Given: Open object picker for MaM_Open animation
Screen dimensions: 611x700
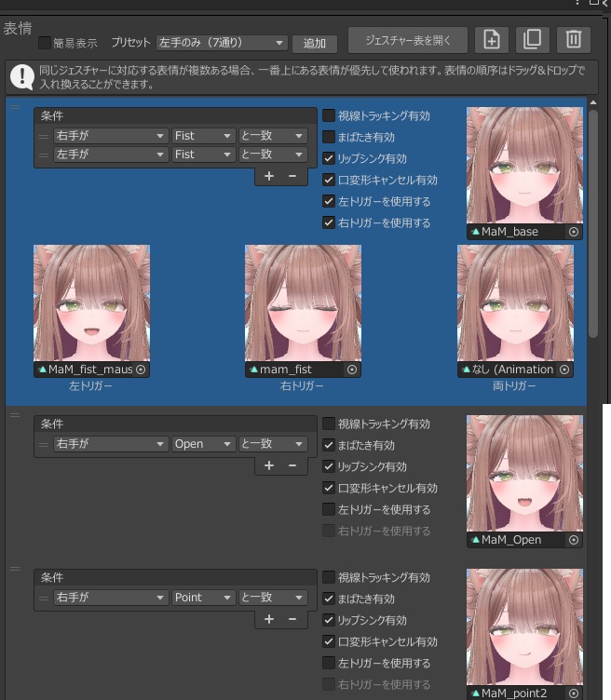Looking at the screenshot, I should [574, 540].
